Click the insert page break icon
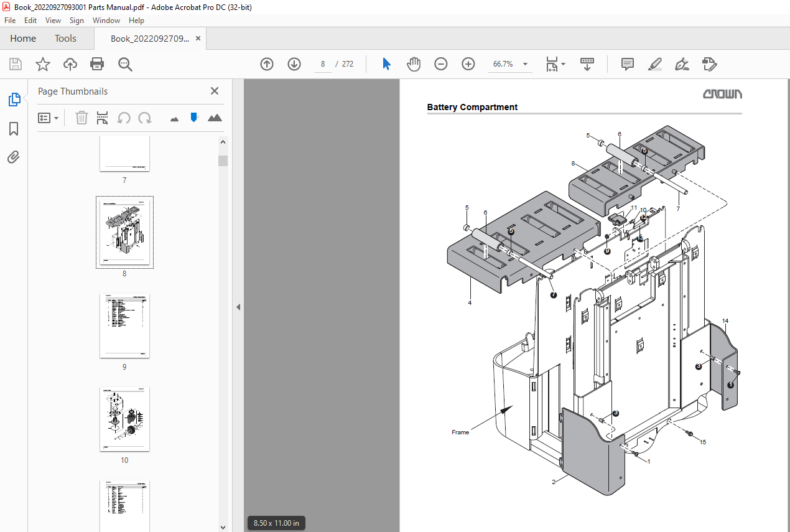 pos(103,118)
